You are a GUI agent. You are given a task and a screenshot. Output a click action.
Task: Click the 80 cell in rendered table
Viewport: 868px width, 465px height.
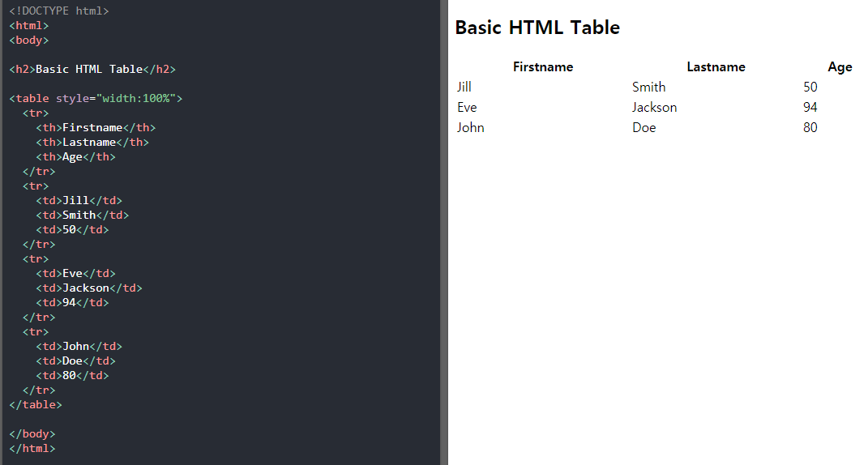(x=810, y=128)
